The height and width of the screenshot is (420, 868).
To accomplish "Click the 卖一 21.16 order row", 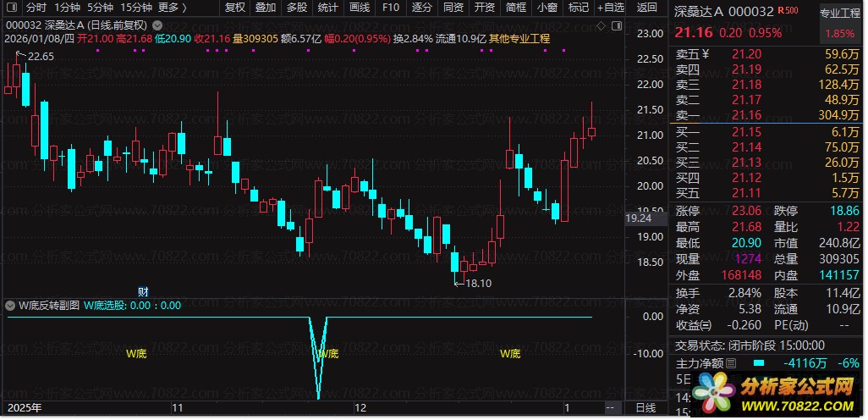I will tap(767, 115).
